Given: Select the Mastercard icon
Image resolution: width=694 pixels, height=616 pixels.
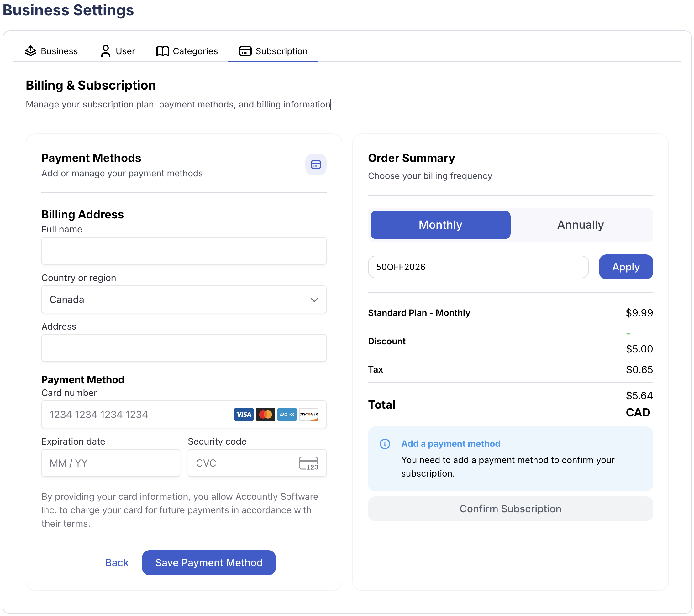Looking at the screenshot, I should point(265,415).
